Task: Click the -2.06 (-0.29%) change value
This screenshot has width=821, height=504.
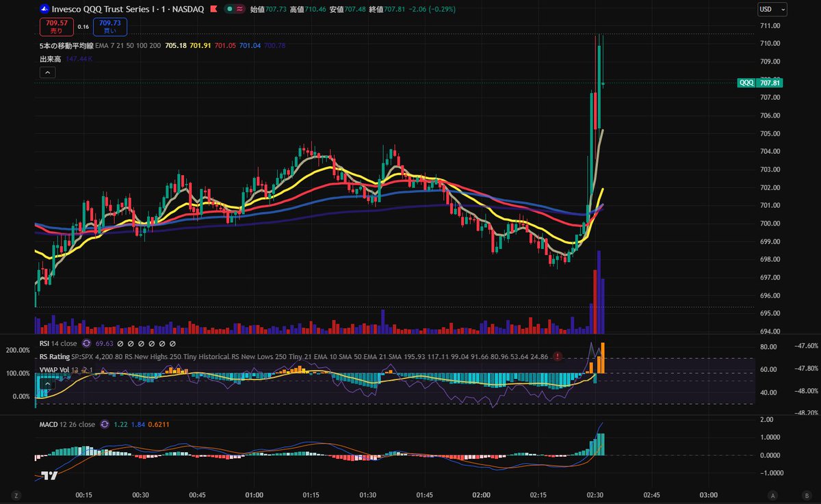Action: [432, 10]
